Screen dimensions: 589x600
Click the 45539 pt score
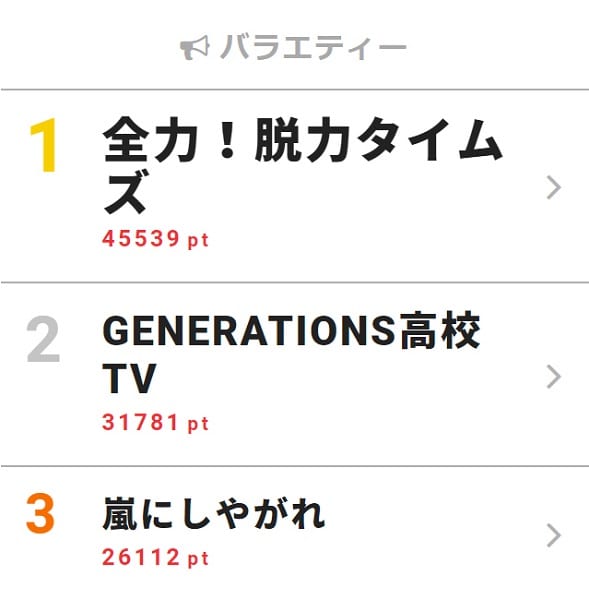155,239
